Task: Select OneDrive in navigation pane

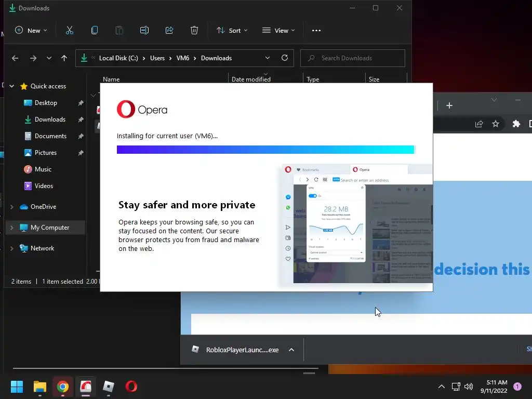Action: point(43,207)
